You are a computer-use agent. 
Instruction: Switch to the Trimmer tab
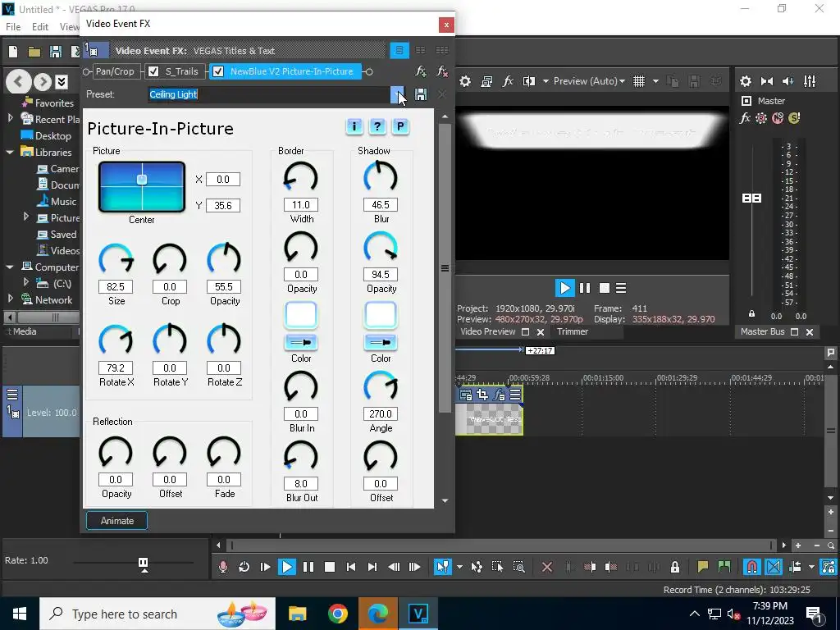tap(572, 331)
